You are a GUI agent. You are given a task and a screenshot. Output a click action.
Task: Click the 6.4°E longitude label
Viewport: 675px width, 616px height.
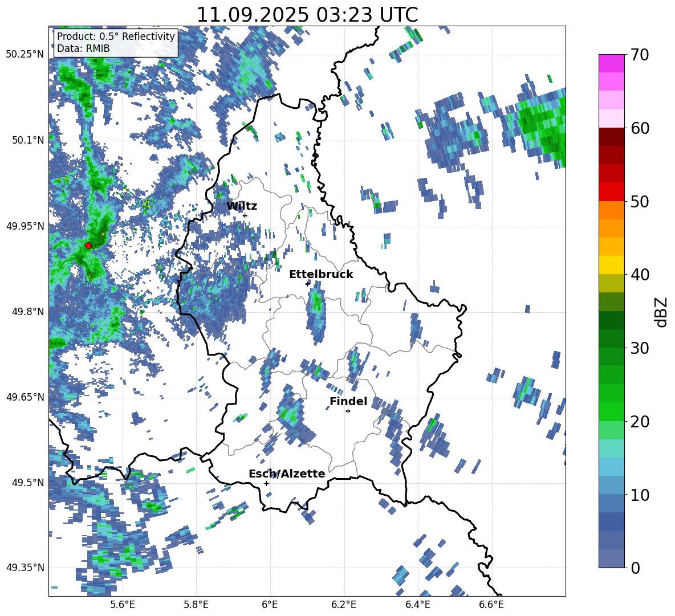pyautogui.click(x=418, y=605)
